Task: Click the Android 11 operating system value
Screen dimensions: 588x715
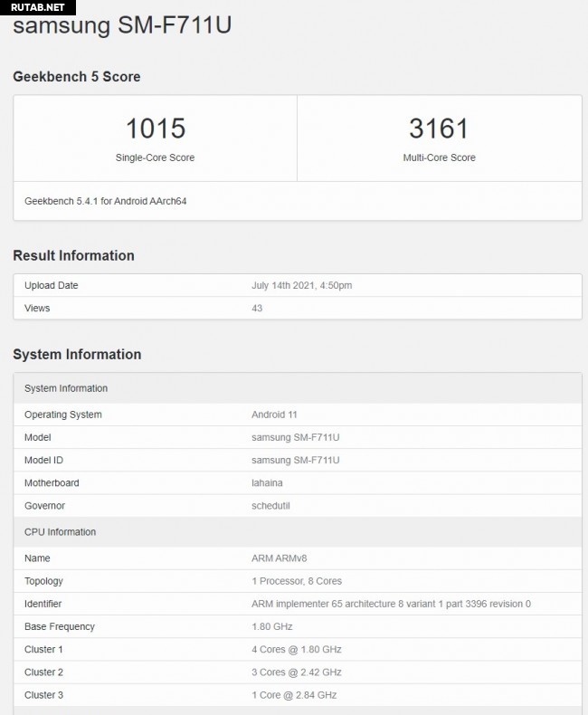Action: coord(274,415)
